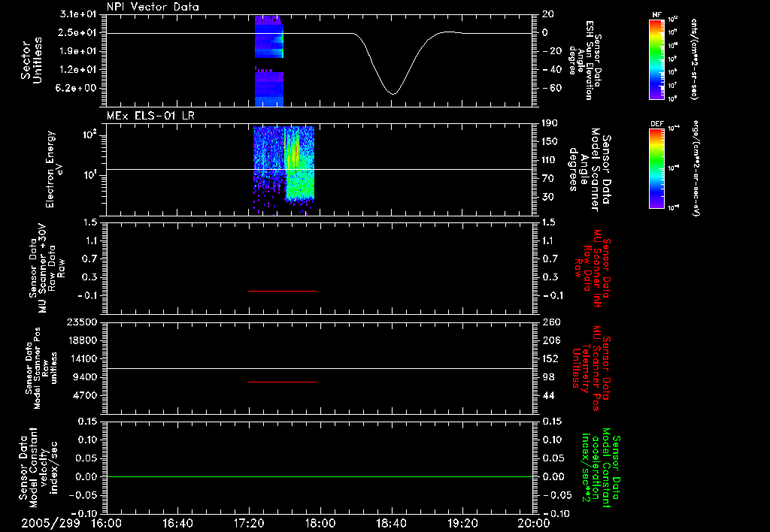Click the DEF color bar gradient
Viewport: 770px width, 532px height.
(657, 168)
